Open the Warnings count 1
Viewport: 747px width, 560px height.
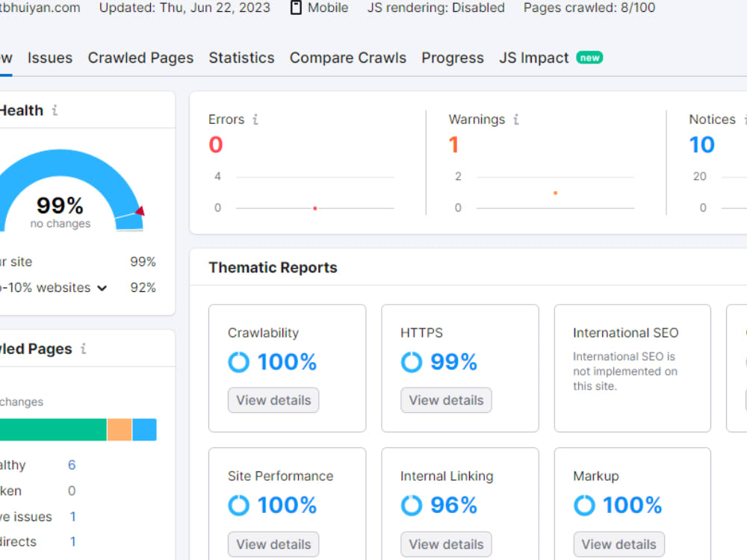pyautogui.click(x=453, y=144)
